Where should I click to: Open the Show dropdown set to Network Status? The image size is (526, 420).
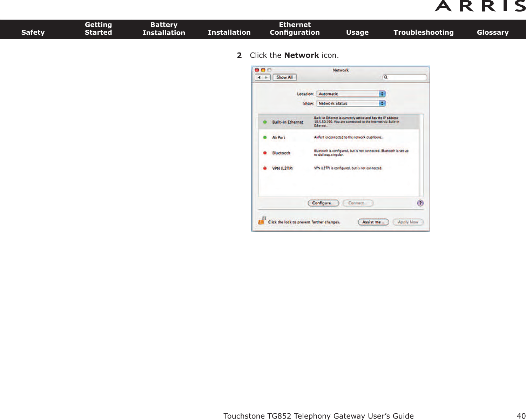(351, 103)
